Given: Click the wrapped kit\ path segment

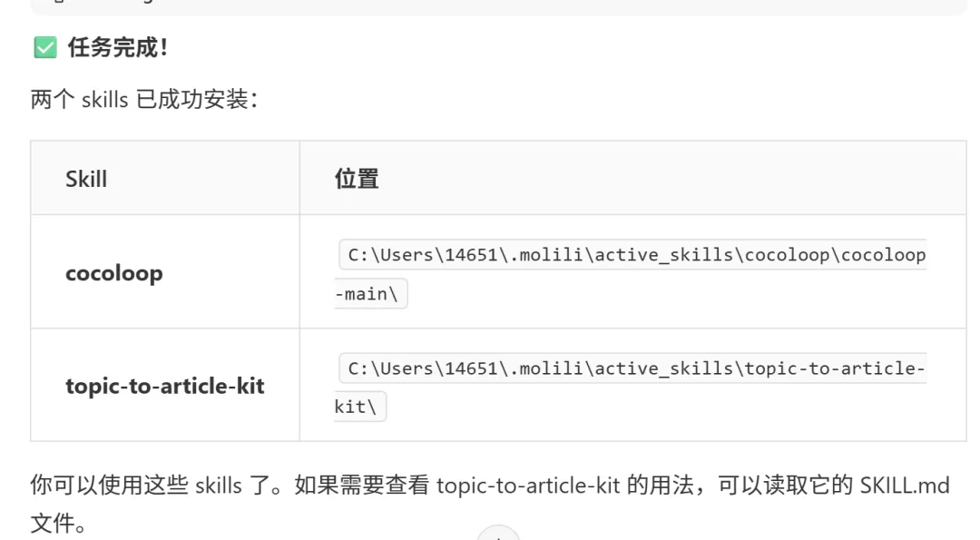Looking at the screenshot, I should (360, 407).
